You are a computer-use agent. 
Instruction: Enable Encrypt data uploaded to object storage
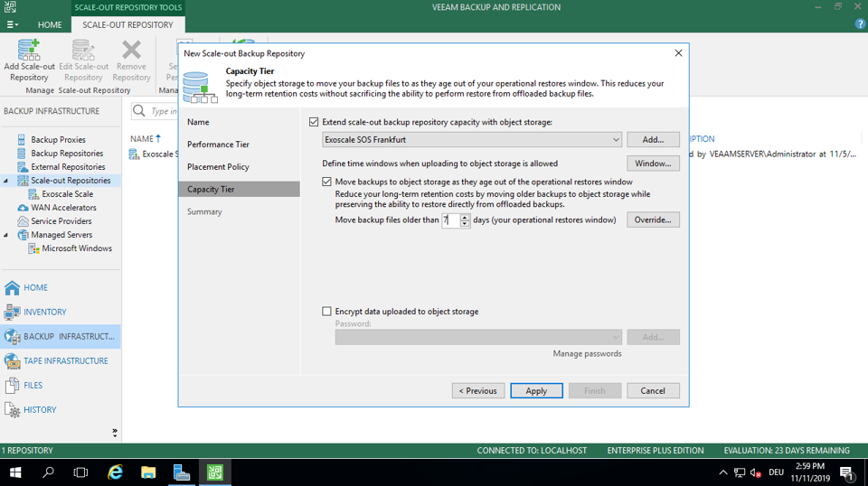point(327,312)
